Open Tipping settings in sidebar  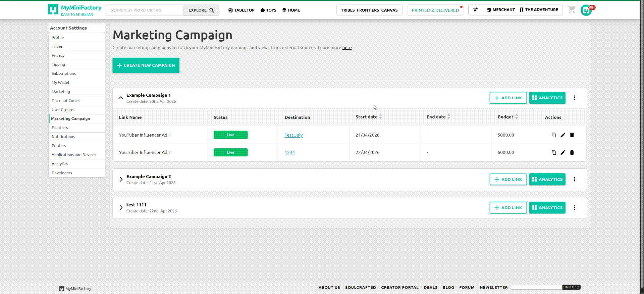[x=77, y=64]
